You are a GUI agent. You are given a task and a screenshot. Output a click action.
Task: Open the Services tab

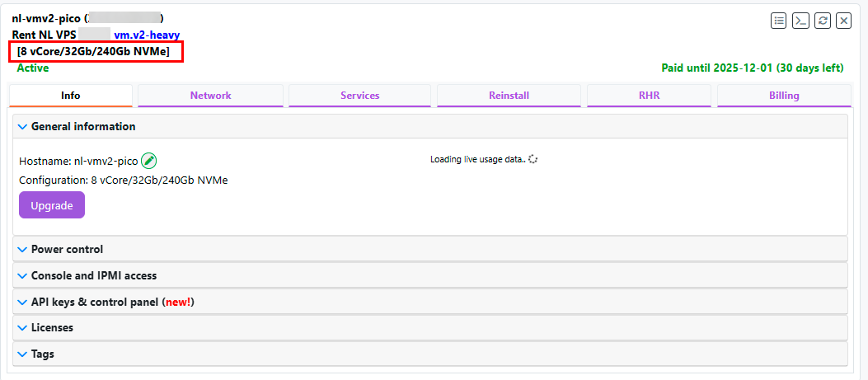[x=359, y=96]
